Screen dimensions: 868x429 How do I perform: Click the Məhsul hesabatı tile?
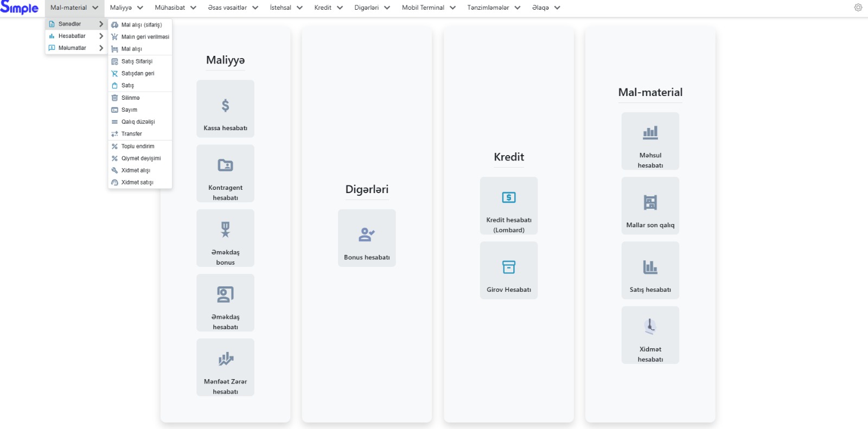pyautogui.click(x=650, y=141)
